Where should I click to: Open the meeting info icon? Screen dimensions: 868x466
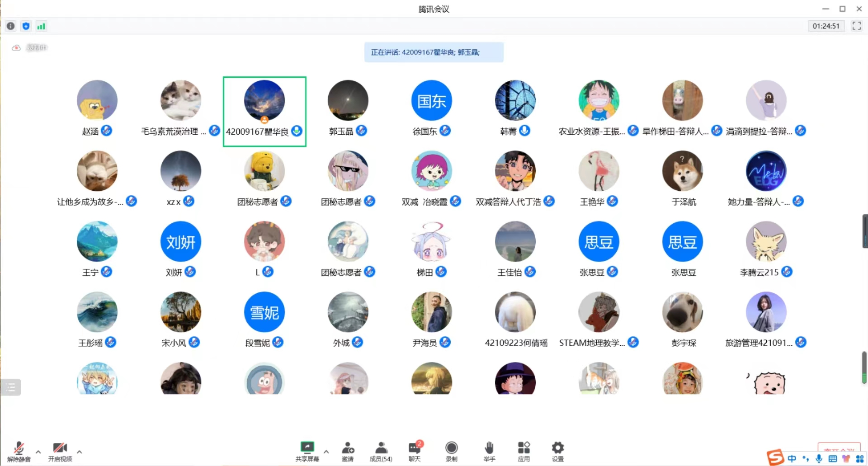[x=11, y=26]
